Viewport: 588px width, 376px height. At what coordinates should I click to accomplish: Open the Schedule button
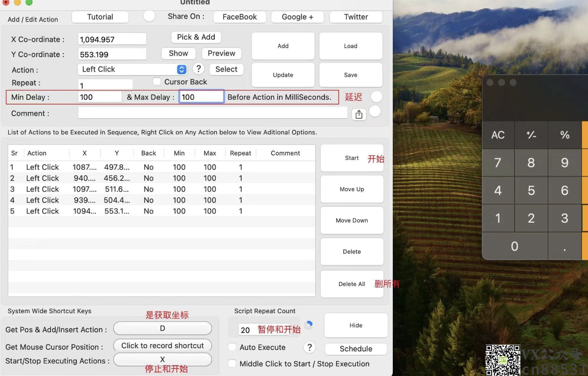coord(356,349)
